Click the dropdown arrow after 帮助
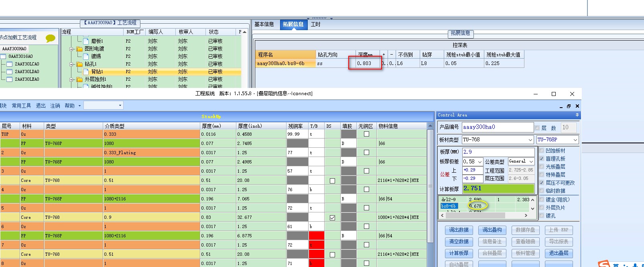The height and width of the screenshot is (267, 644). pos(79,106)
